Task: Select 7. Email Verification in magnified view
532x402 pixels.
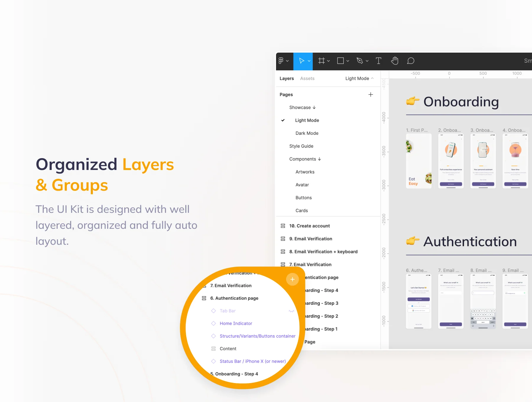Action: pos(231,286)
